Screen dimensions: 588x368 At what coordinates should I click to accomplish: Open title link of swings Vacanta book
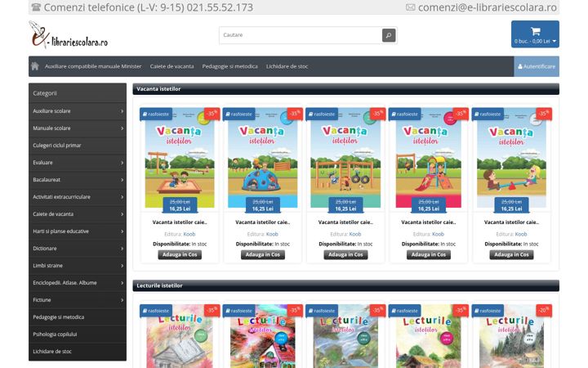point(345,222)
